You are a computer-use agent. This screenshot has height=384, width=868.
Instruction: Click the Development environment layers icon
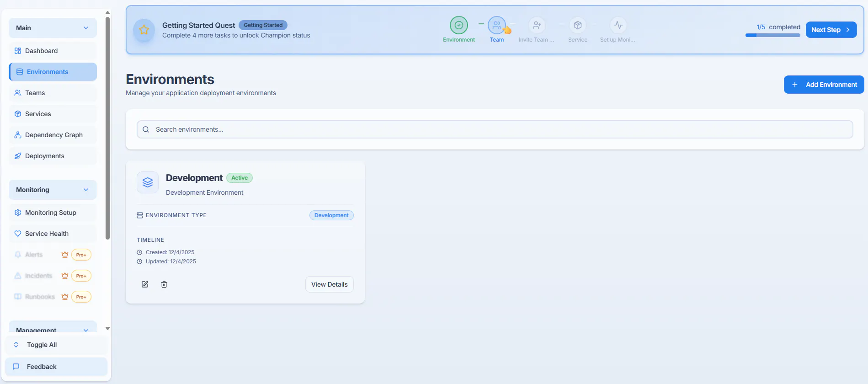point(148,182)
